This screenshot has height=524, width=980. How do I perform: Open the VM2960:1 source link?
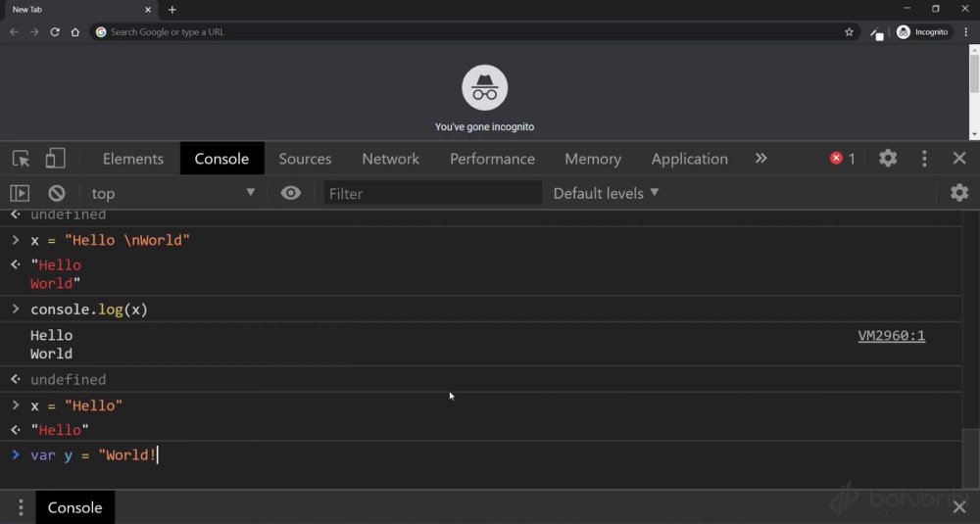pyautogui.click(x=891, y=336)
